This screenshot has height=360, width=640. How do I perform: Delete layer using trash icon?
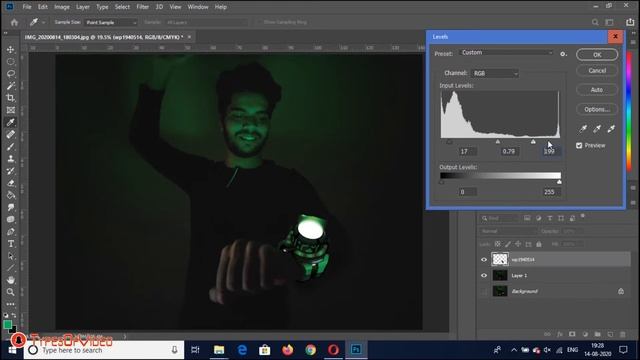pyautogui.click(x=622, y=334)
